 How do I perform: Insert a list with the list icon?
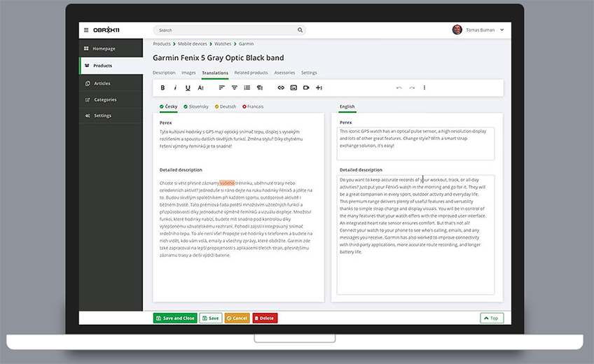coord(247,87)
